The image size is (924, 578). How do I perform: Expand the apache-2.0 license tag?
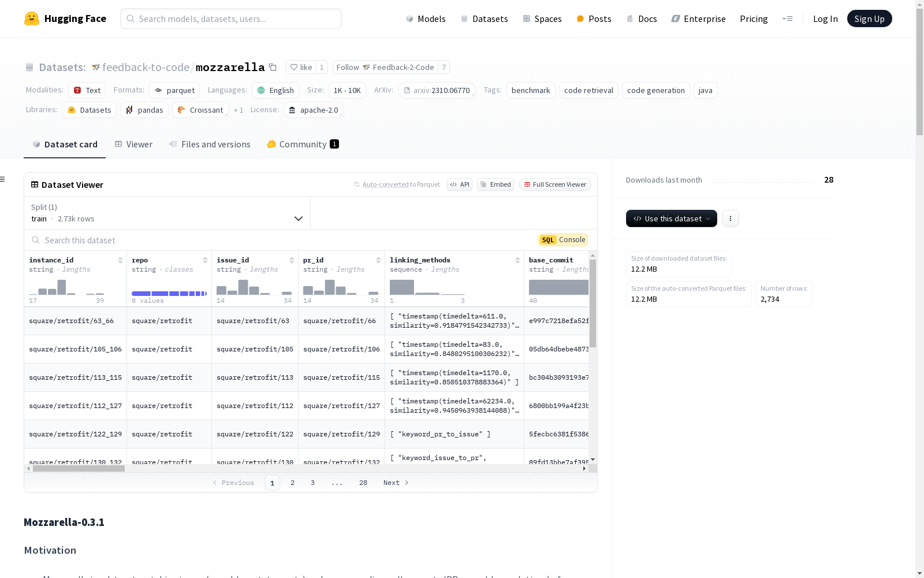(x=314, y=110)
